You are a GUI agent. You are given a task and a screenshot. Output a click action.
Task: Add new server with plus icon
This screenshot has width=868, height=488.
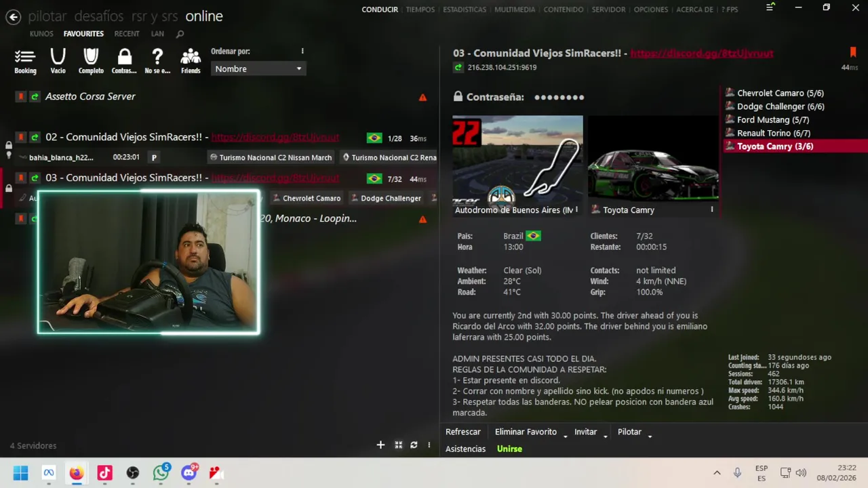coord(380,445)
